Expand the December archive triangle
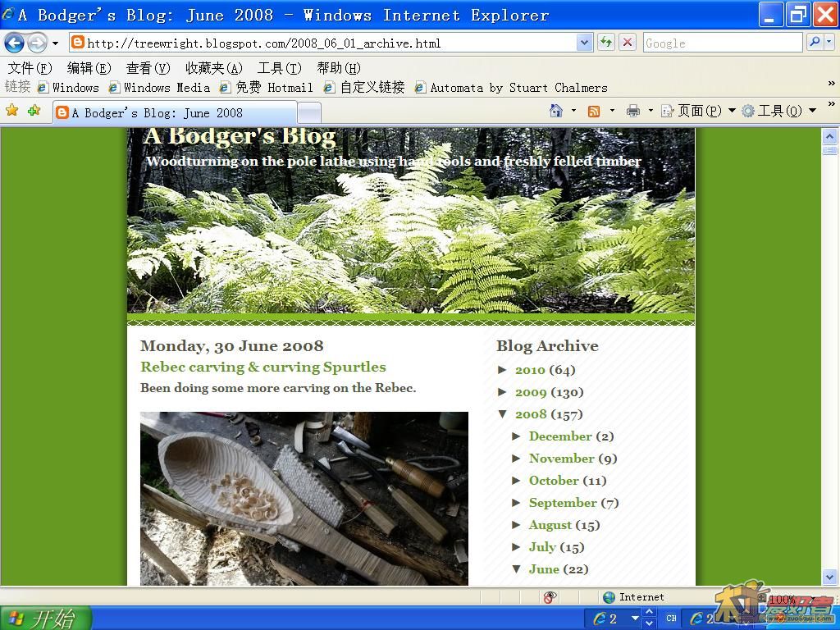Viewport: 840px width, 630px height. pyautogui.click(x=517, y=436)
